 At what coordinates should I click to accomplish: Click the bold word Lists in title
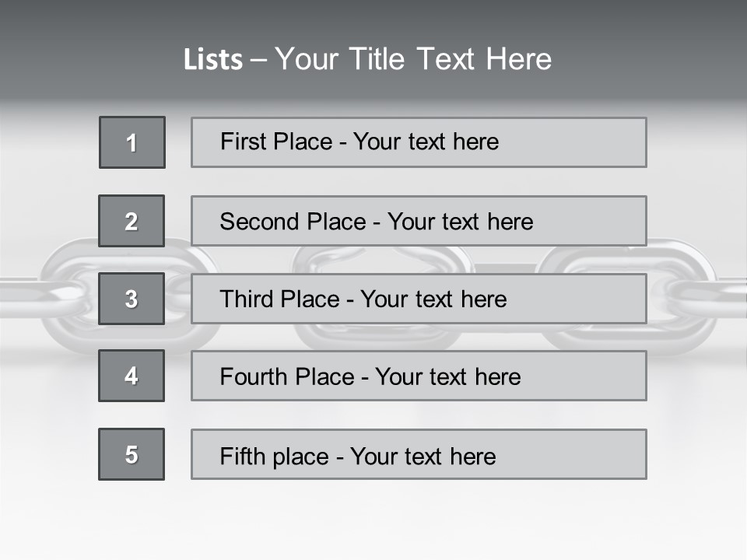pyautogui.click(x=213, y=60)
